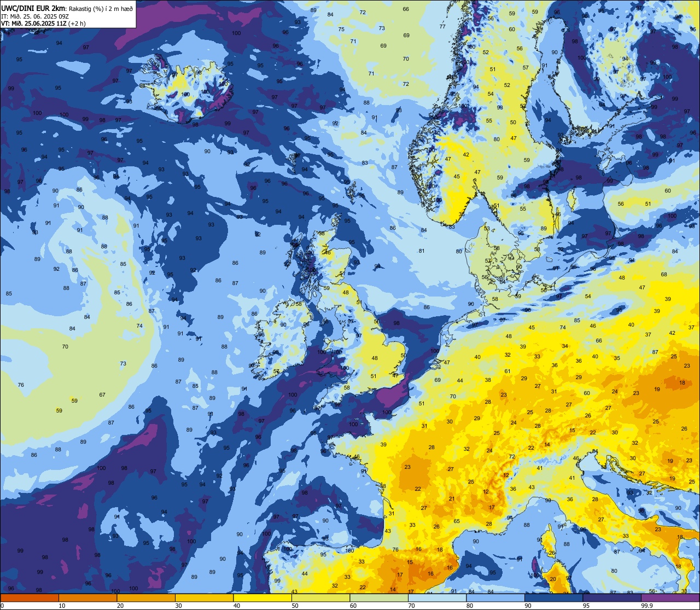The height and width of the screenshot is (610, 700).
Task: Select the amber 20–30 legend segment
Action: (146, 597)
